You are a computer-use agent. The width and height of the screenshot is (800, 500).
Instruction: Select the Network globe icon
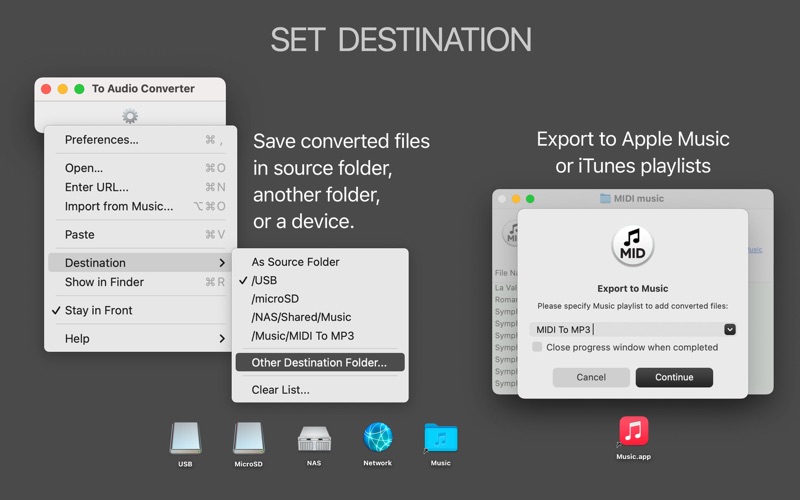pyautogui.click(x=378, y=437)
